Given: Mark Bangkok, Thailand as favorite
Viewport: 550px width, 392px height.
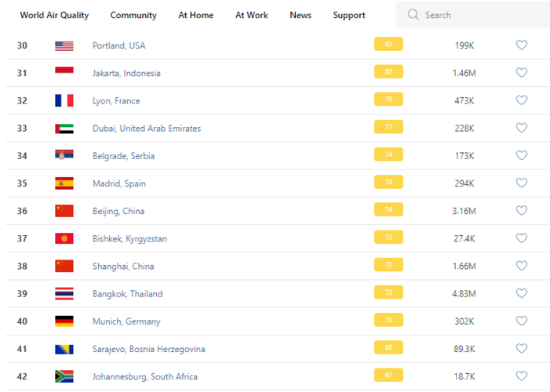Looking at the screenshot, I should pos(521,293).
